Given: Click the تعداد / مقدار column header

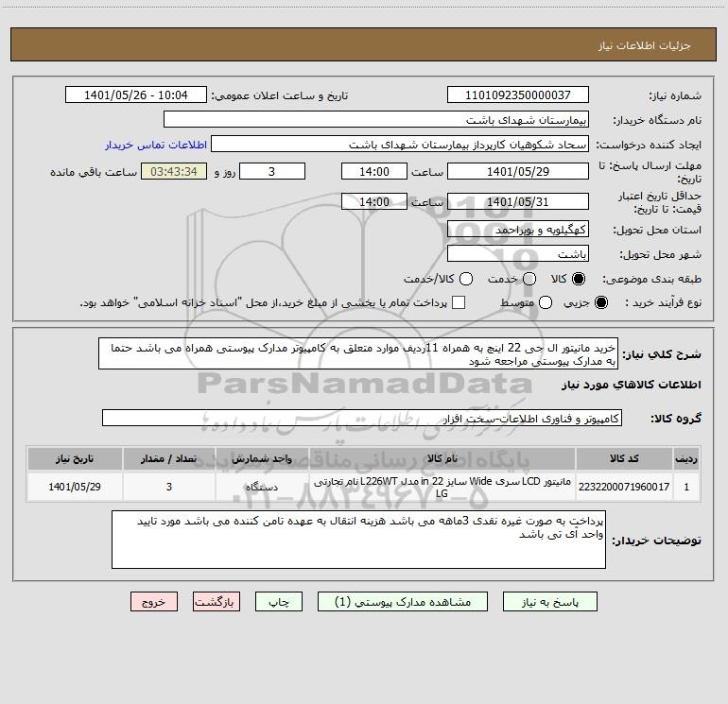Looking at the screenshot, I should coord(169,459).
